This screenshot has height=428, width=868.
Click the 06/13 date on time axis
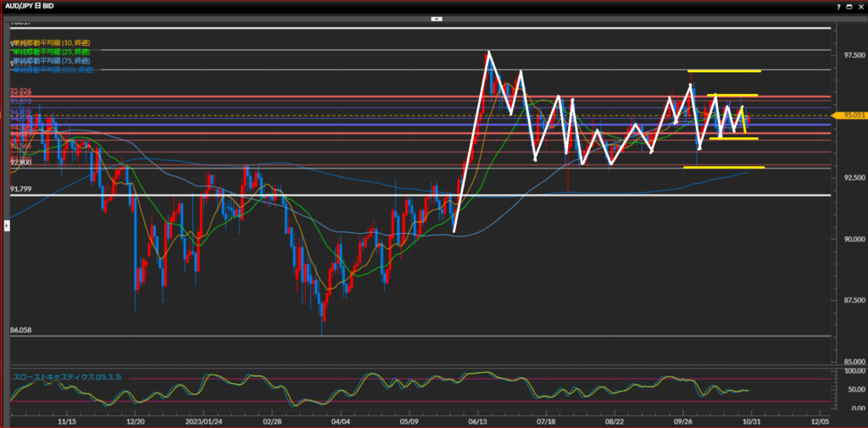[x=478, y=420]
